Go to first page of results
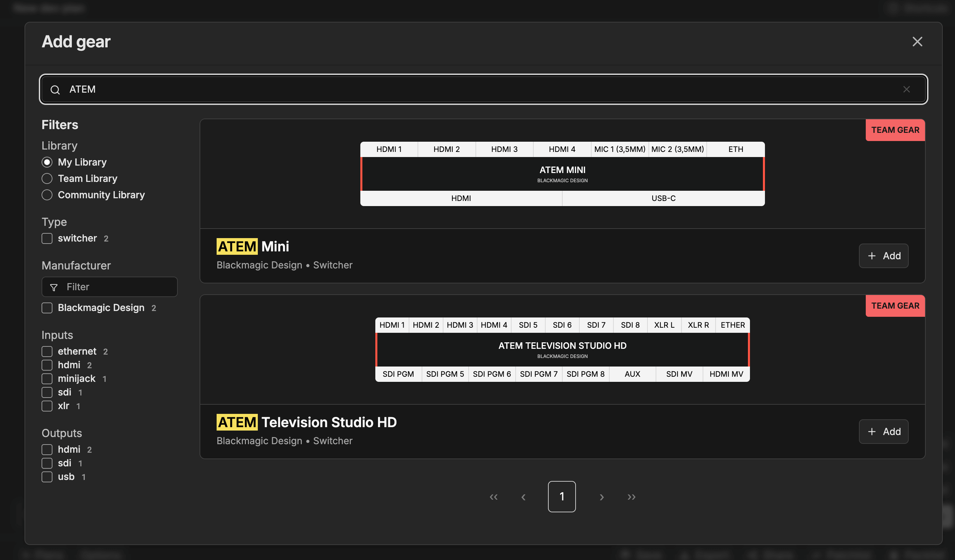This screenshot has width=955, height=560. pos(494,497)
